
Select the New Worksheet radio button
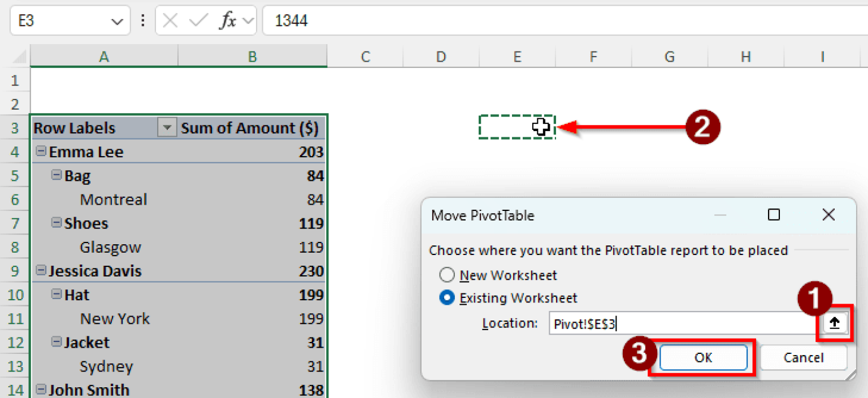[x=447, y=275]
